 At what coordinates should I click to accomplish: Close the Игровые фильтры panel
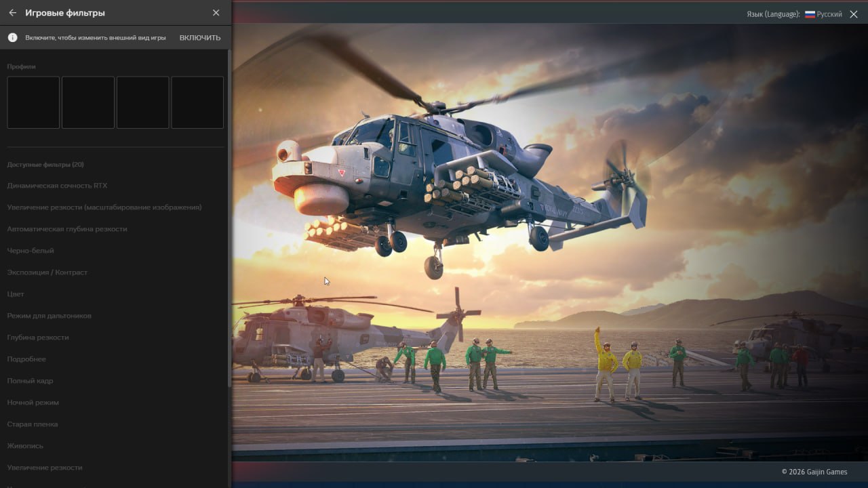[x=216, y=13]
